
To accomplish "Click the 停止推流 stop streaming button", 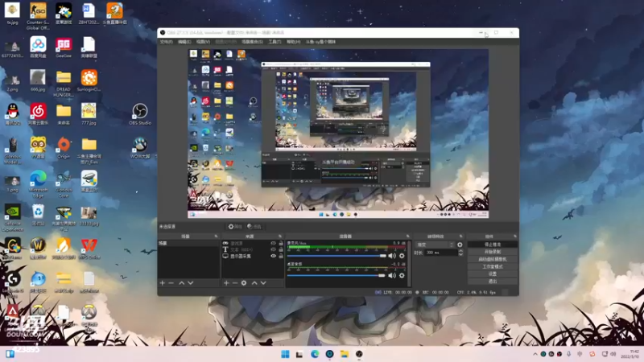I will click(493, 245).
